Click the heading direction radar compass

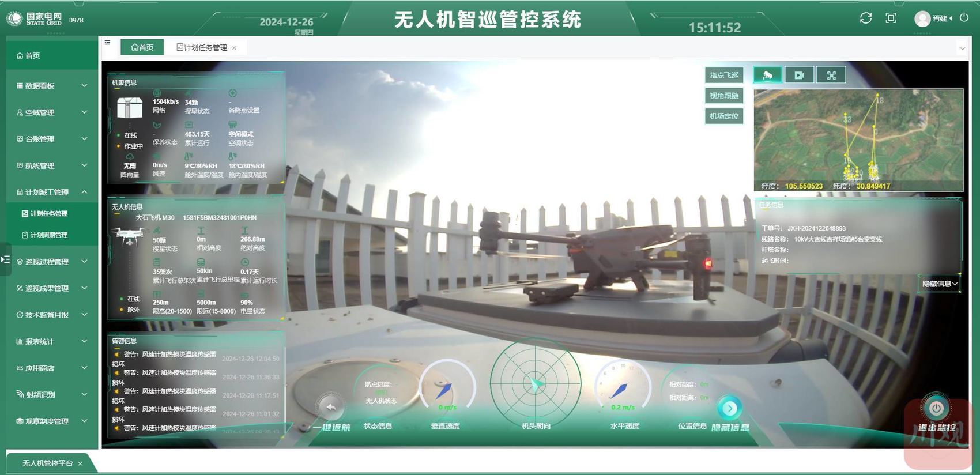[536, 383]
